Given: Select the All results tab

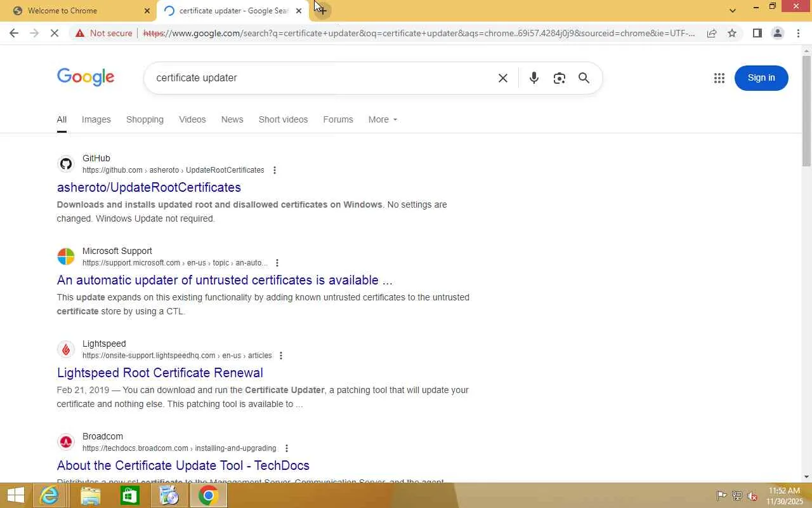Looking at the screenshot, I should pos(62,119).
